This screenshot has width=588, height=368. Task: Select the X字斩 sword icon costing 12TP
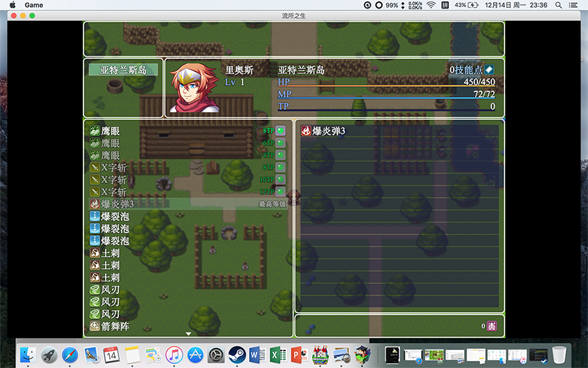pyautogui.click(x=95, y=192)
